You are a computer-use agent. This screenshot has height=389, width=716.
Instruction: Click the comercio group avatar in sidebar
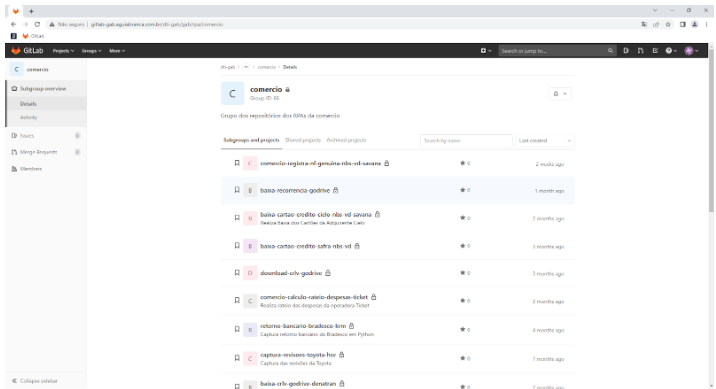coord(16,69)
